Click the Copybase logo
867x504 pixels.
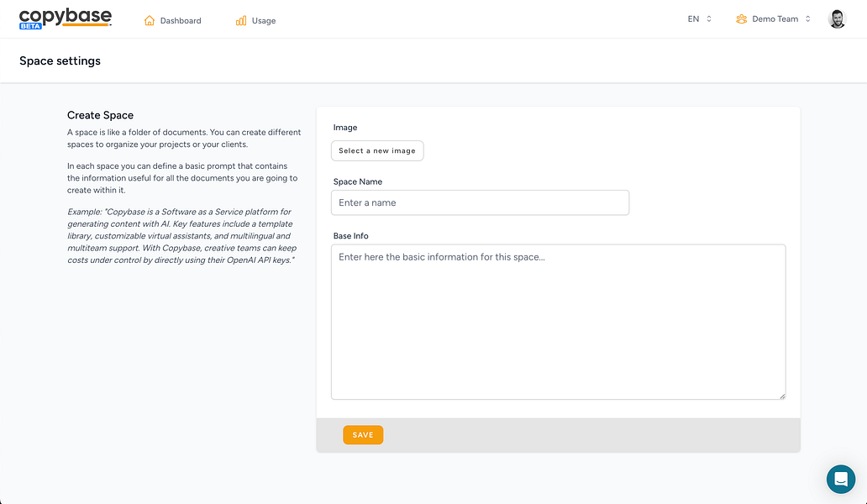coord(66,16)
